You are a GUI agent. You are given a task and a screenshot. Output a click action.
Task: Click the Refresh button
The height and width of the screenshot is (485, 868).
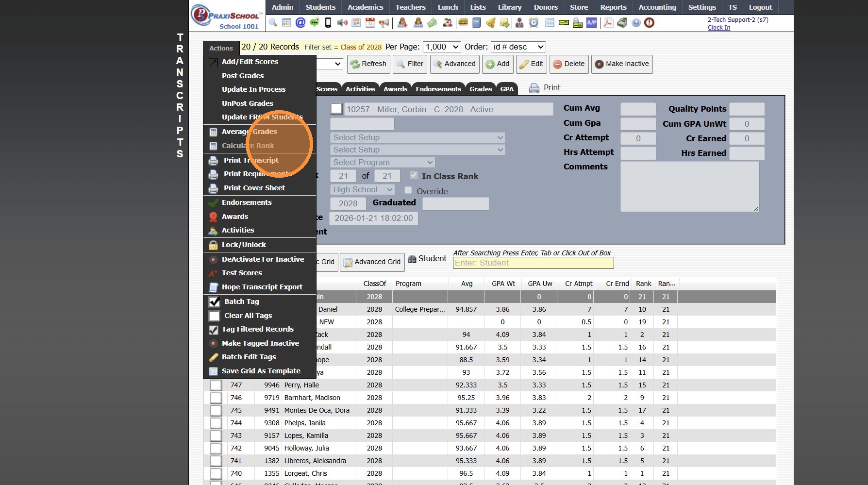(x=368, y=64)
